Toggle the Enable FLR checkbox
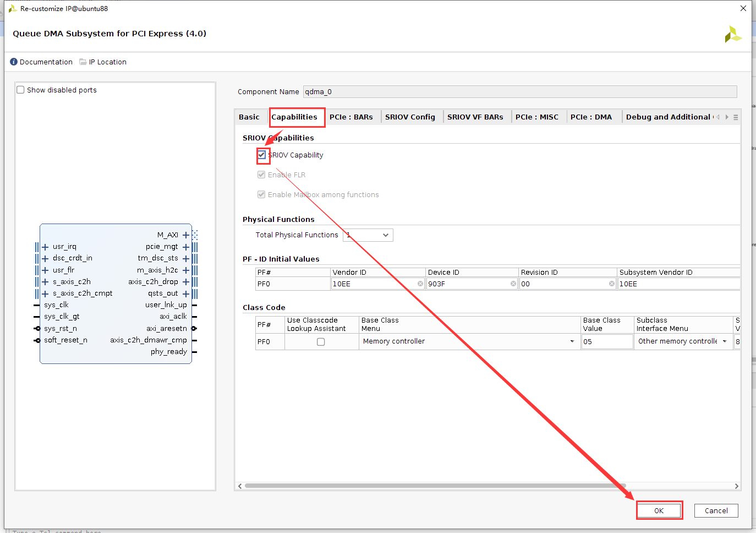The width and height of the screenshot is (756, 533). click(x=261, y=175)
